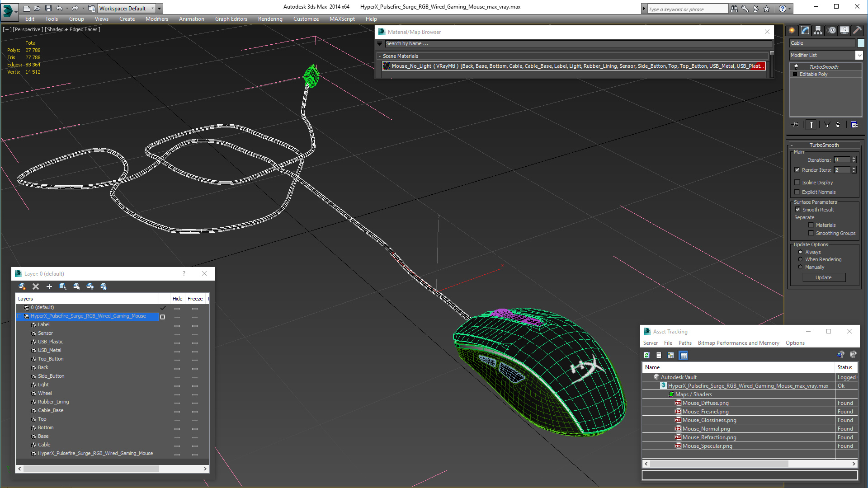Click the Update button in TurboSmooth
Viewport: 868px width, 488px height.
(824, 277)
